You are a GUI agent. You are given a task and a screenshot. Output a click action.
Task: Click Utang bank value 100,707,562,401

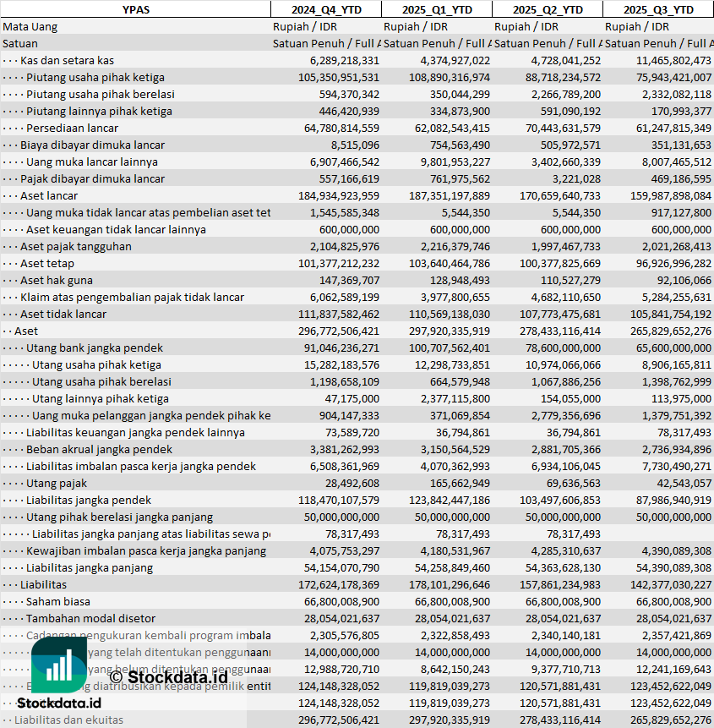click(449, 348)
